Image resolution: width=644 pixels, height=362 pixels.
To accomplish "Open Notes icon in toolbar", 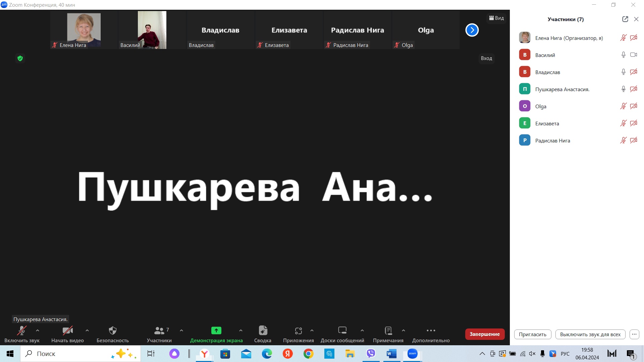I will point(388,331).
